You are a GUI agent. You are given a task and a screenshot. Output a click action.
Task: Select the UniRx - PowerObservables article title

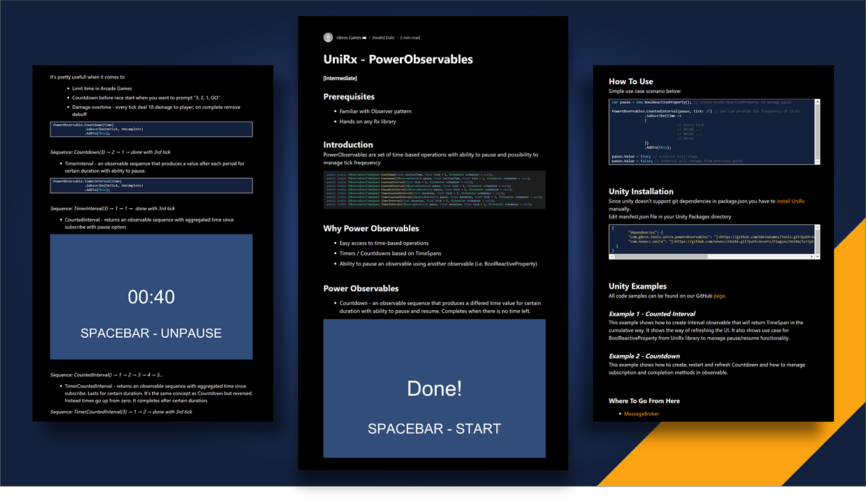pos(397,59)
